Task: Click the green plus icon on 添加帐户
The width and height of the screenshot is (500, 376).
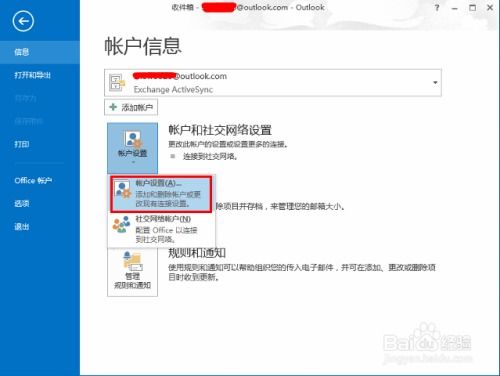Action: point(113,107)
